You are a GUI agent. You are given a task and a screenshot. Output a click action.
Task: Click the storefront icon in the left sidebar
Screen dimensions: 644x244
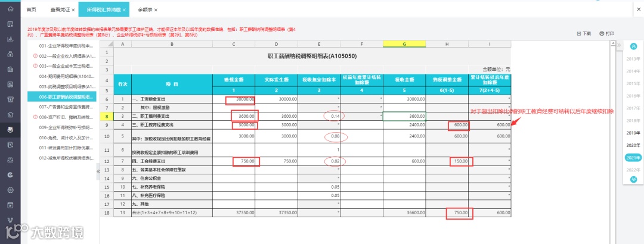click(10, 99)
